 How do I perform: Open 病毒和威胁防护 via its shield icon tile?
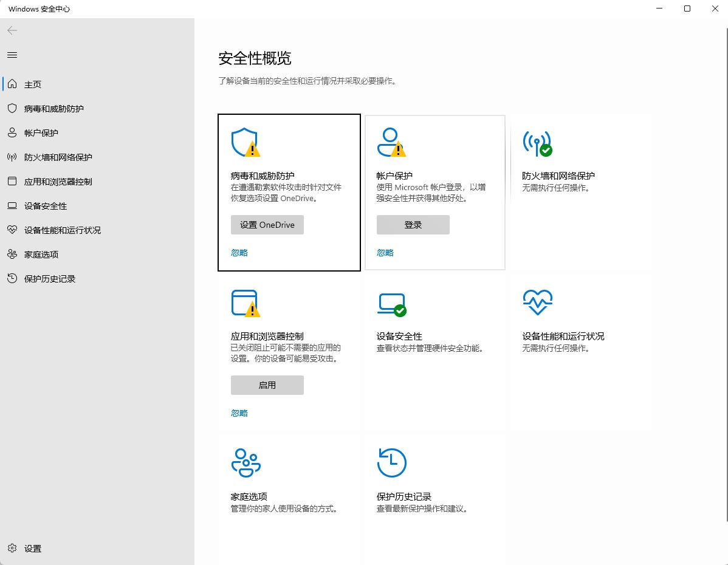click(x=246, y=143)
